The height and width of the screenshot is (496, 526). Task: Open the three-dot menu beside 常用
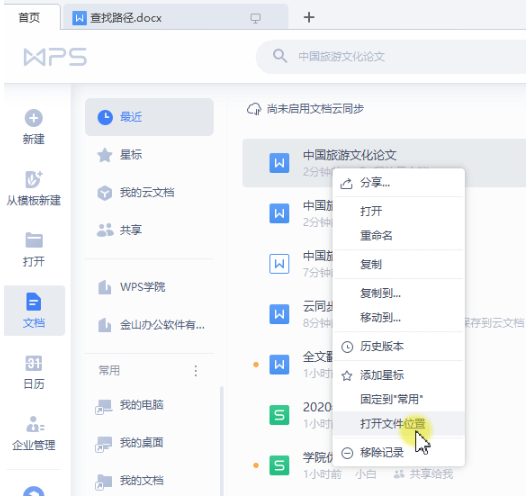(196, 371)
